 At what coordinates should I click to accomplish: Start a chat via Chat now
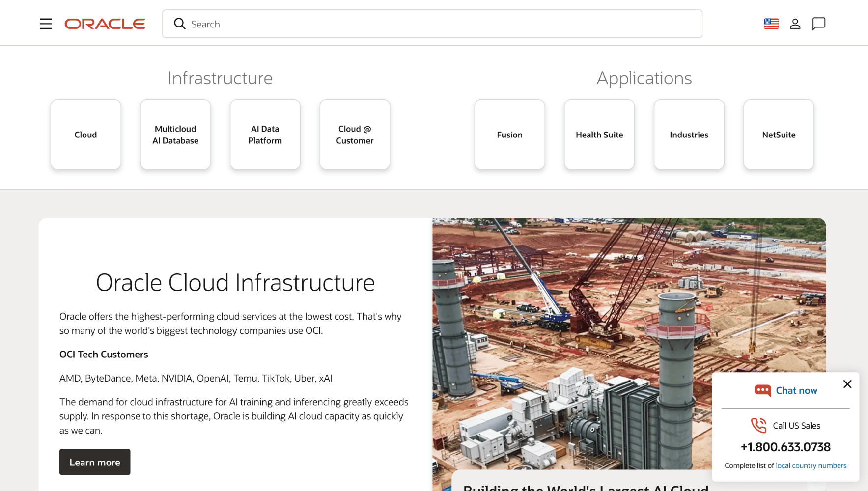click(796, 390)
